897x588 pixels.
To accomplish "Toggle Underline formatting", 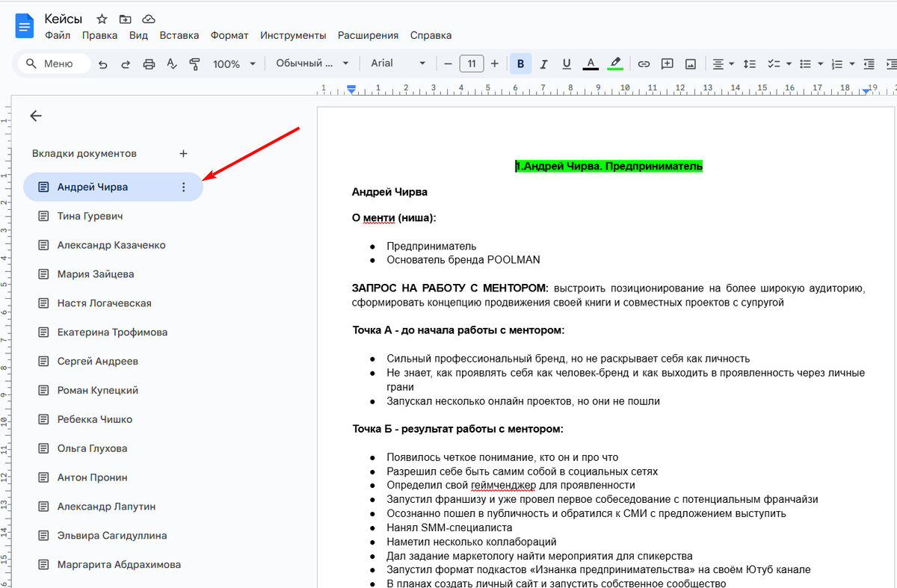I will 566,64.
